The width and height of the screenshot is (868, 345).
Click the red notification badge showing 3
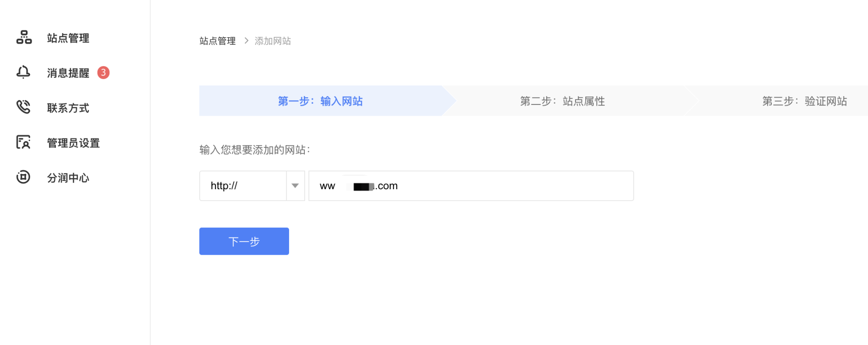tap(103, 73)
